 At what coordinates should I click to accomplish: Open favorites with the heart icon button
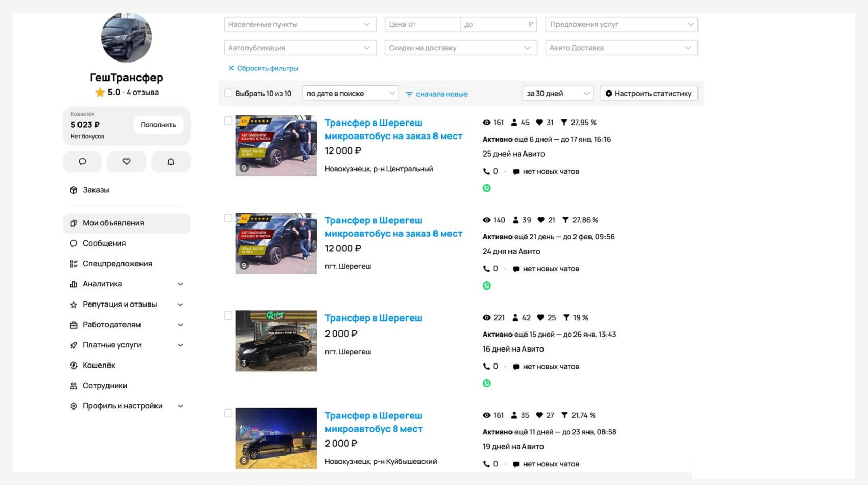tap(127, 162)
